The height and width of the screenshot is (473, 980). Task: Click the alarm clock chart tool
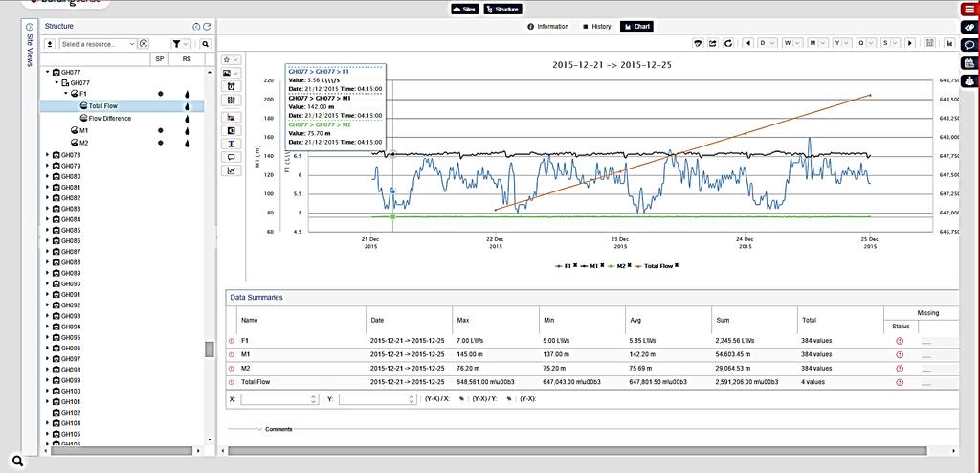click(x=232, y=86)
